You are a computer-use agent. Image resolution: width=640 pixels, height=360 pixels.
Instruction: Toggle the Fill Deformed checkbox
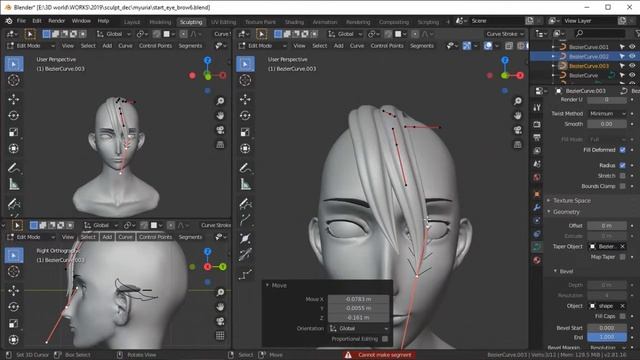(x=622, y=150)
